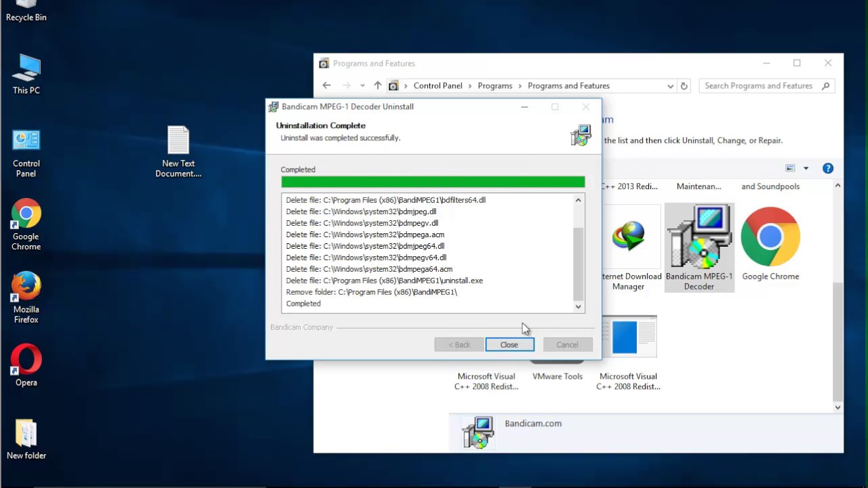Click the disabled Cancel button

point(568,345)
